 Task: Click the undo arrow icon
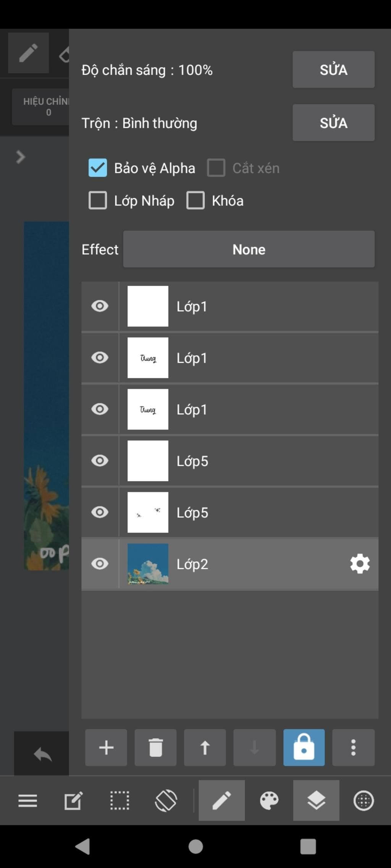coord(42,754)
